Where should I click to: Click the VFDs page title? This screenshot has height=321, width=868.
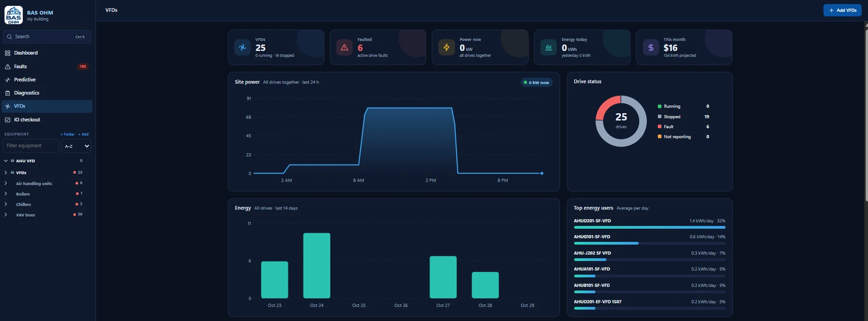[111, 10]
